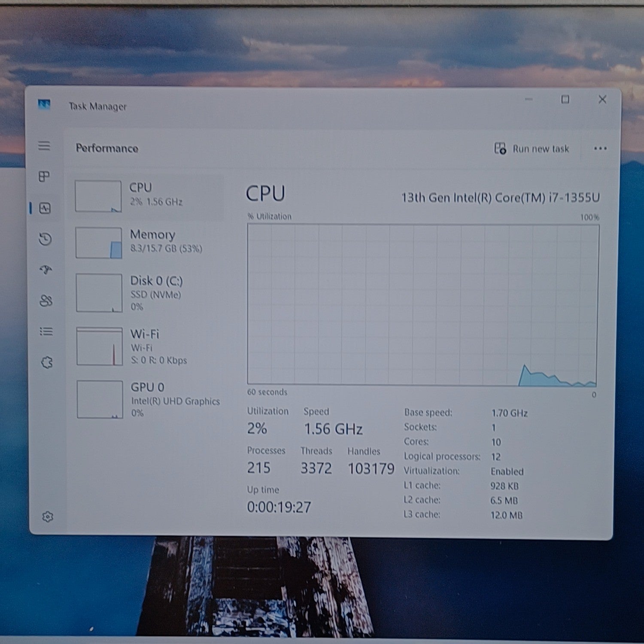Image resolution: width=644 pixels, height=644 pixels.
Task: Click the Logical processors value 12
Action: coord(496,457)
